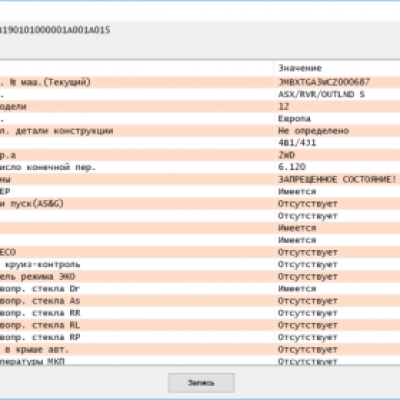
Task: Select Отсутствует value in стекла RR row
Action: pos(308,313)
